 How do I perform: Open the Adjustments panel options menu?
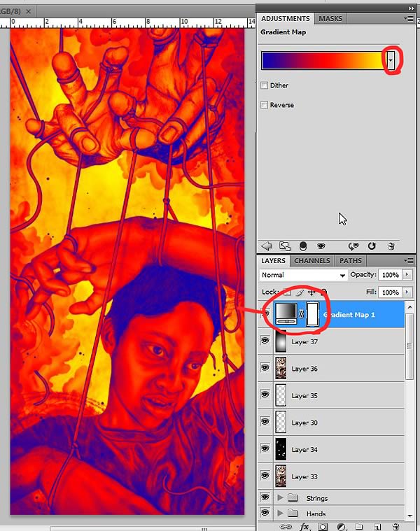[409, 19]
